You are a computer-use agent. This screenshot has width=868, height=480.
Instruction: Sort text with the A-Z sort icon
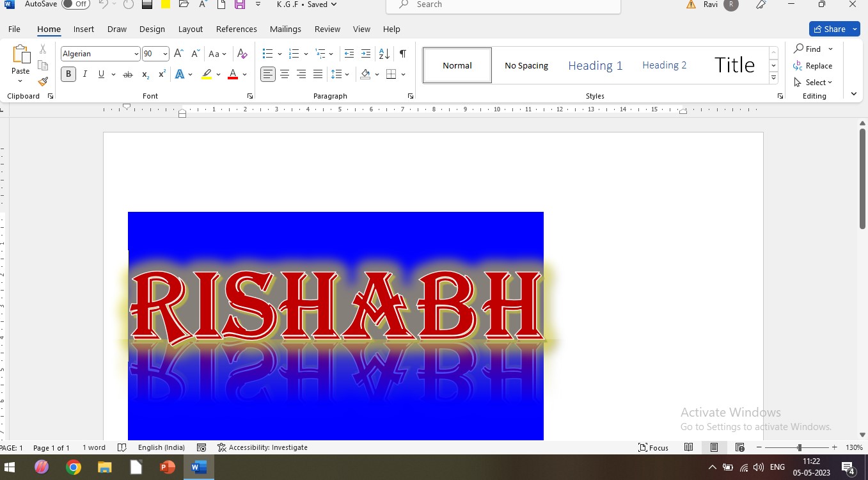click(384, 54)
